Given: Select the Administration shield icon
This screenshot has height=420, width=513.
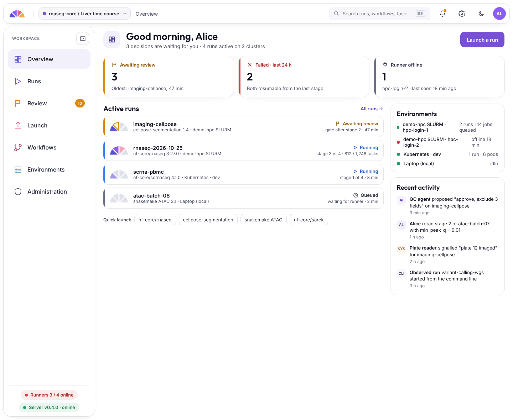Looking at the screenshot, I should [x=18, y=191].
